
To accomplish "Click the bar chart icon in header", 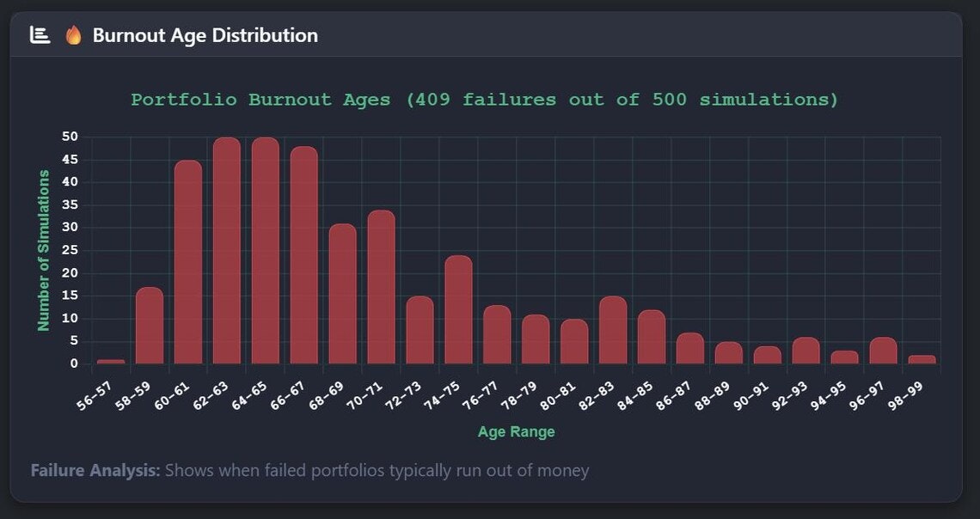I will coord(40,35).
